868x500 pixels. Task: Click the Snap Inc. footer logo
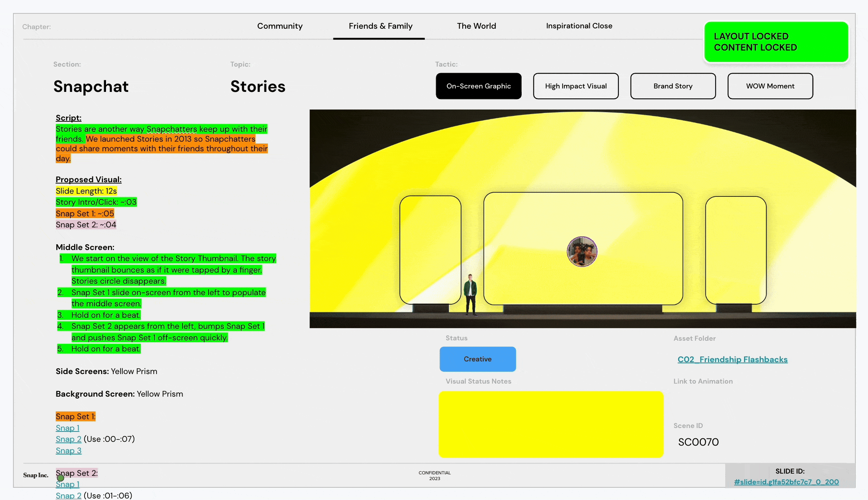(x=36, y=475)
